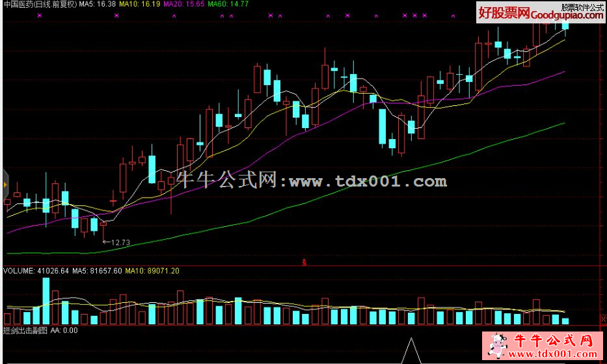This screenshot has width=607, height=364.
Task: Click the white MA5: 16.38 label
Action: click(x=98, y=4)
